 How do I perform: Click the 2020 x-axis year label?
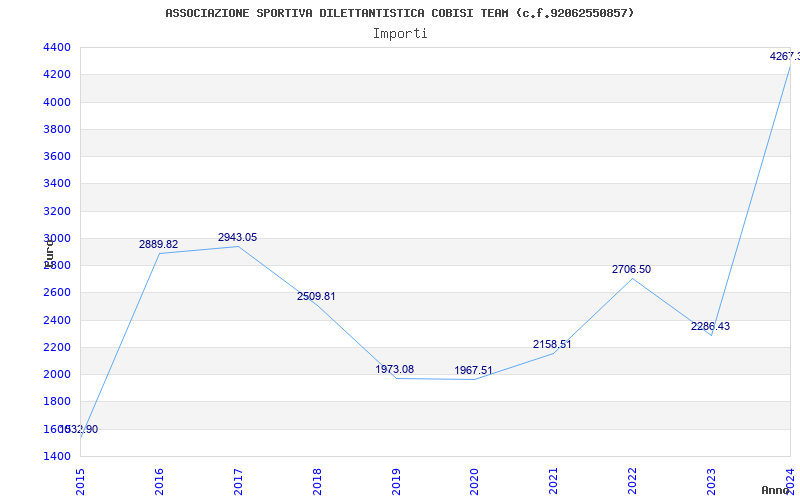474,481
